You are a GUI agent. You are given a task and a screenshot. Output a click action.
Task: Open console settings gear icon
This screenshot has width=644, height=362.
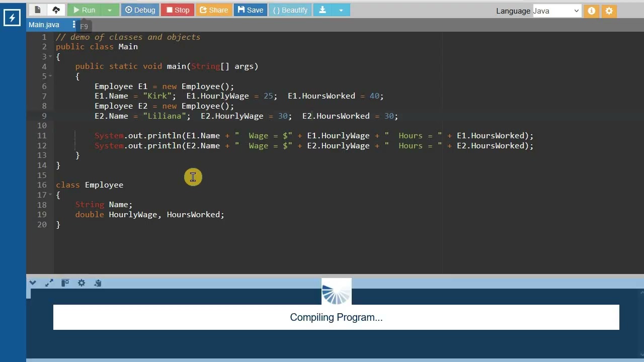[82, 283]
